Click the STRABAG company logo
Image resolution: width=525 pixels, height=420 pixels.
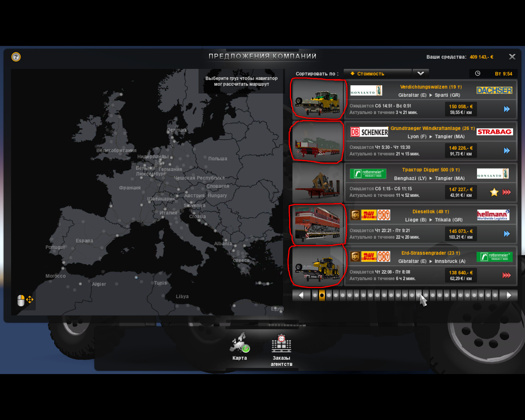tap(495, 132)
